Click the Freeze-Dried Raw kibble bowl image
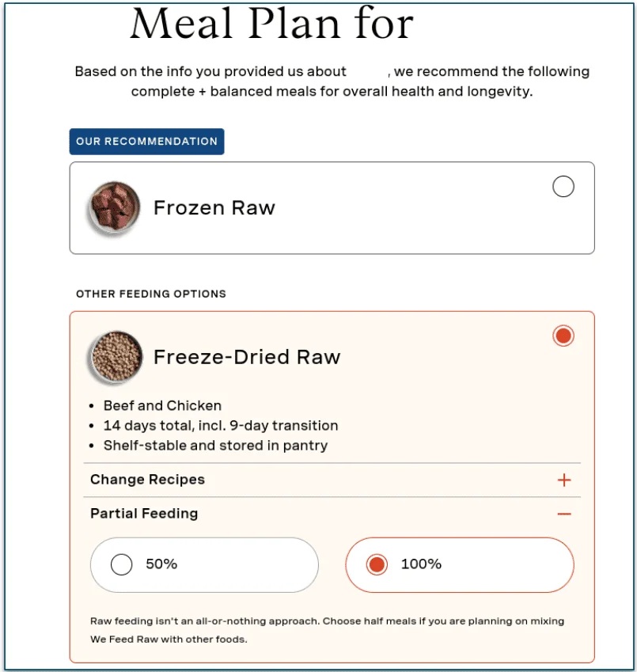This screenshot has height=672, width=637. (x=116, y=356)
